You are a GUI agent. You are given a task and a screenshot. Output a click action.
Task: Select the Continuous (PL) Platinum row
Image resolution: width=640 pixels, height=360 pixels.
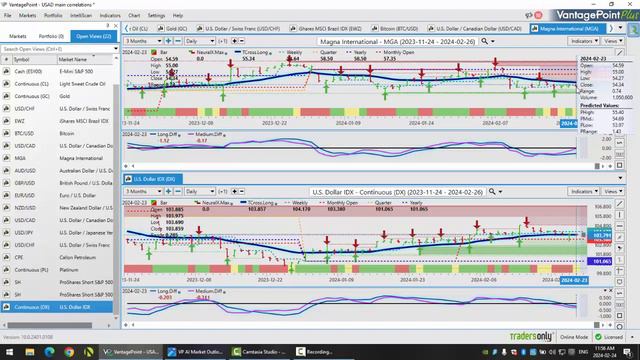[x=57, y=270]
